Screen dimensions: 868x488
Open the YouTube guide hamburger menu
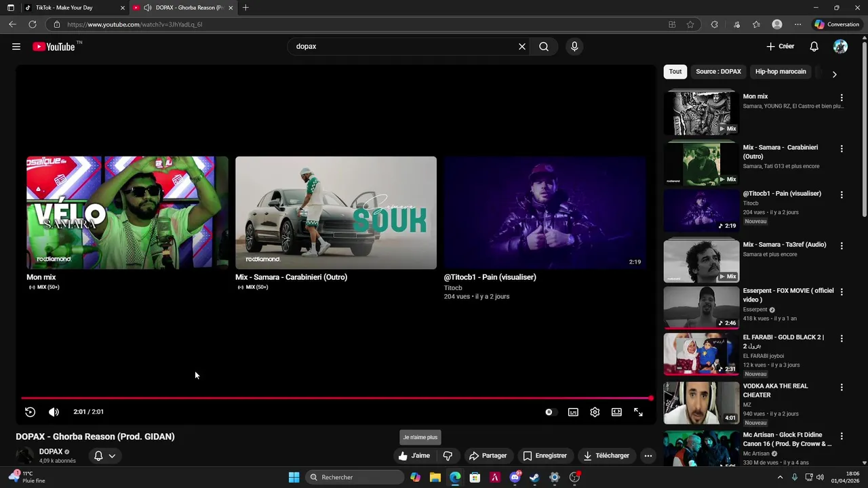(16, 47)
